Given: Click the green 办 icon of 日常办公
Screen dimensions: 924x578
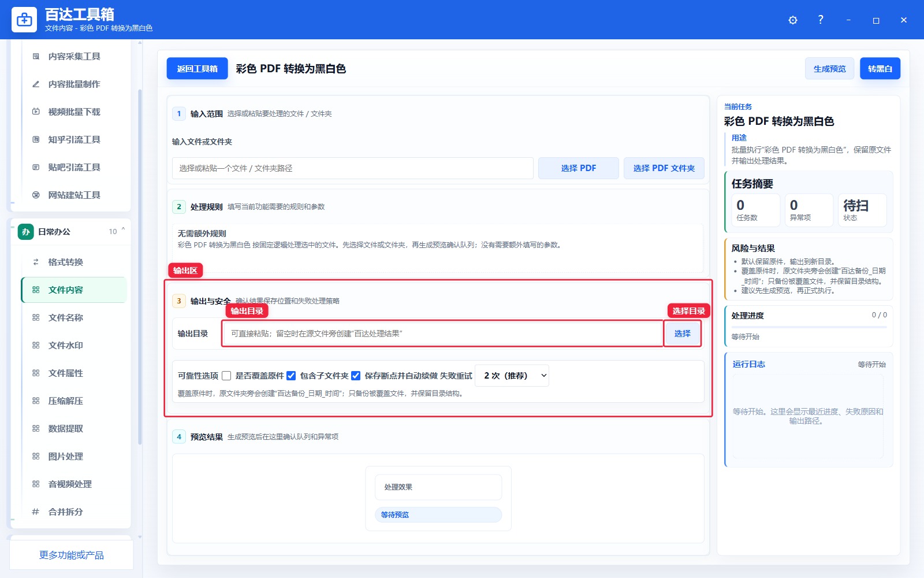Looking at the screenshot, I should [x=25, y=232].
